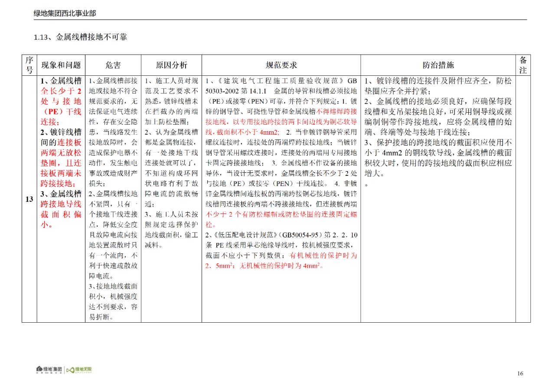Click the empty 备注 cell in row 13
The image size is (555, 392).
523,199
